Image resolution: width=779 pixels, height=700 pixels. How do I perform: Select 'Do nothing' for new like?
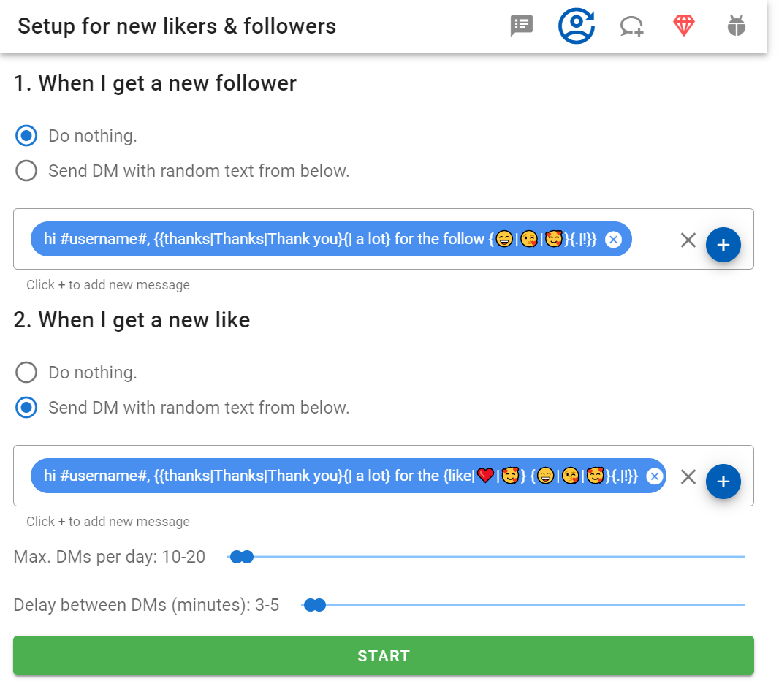(26, 373)
